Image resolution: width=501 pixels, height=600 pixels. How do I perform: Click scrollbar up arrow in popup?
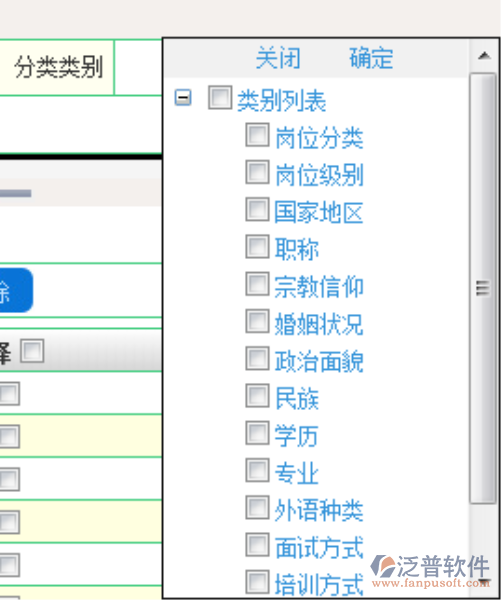point(484,56)
